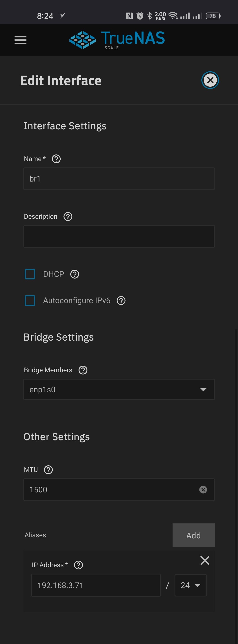Enable the DHCP checkbox
This screenshot has width=238, height=644.
[x=30, y=274]
